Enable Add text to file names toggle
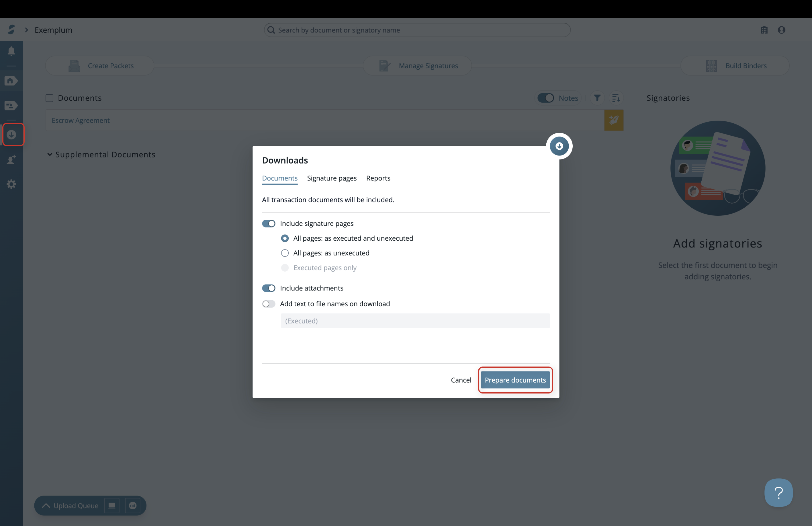 (269, 304)
